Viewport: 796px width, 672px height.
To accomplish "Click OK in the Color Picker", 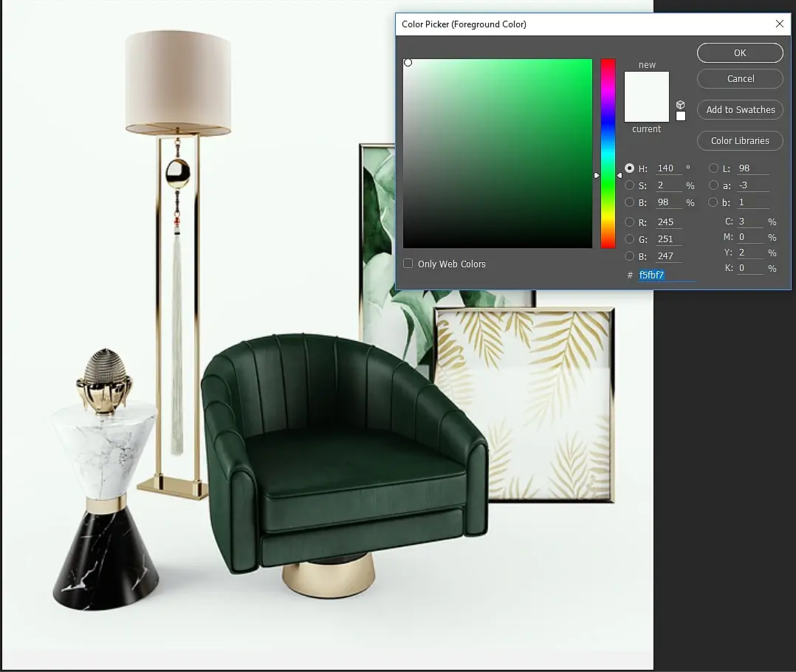I will tap(740, 52).
